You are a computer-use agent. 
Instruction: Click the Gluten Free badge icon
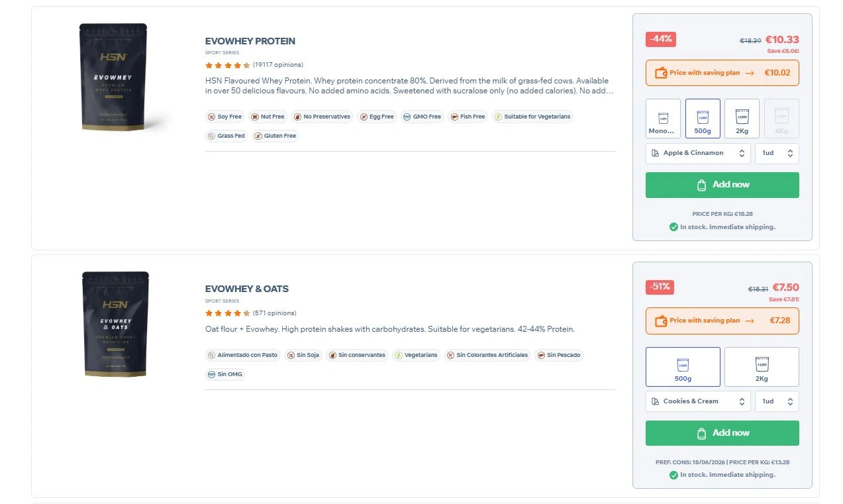click(258, 136)
